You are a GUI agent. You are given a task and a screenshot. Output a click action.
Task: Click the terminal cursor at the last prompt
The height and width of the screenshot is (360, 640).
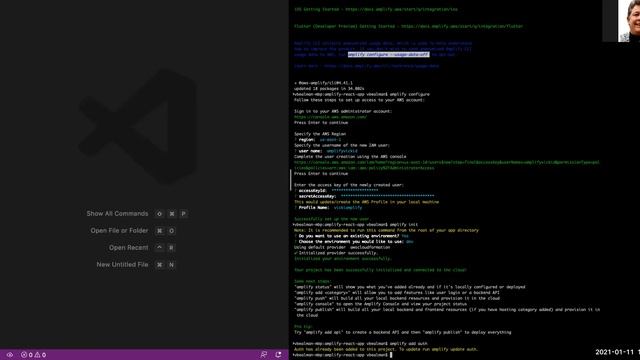click(391, 355)
